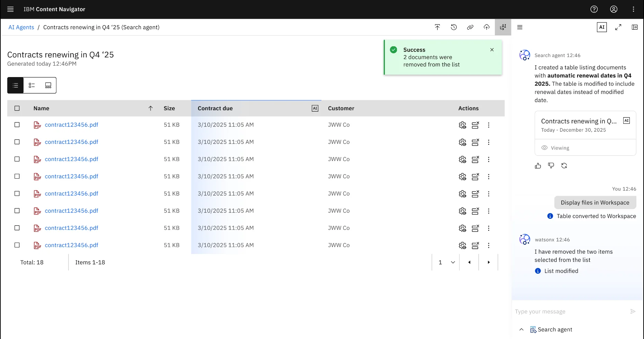Click the AI badge in chat panel header
Image resolution: width=644 pixels, height=339 pixels.
click(602, 27)
